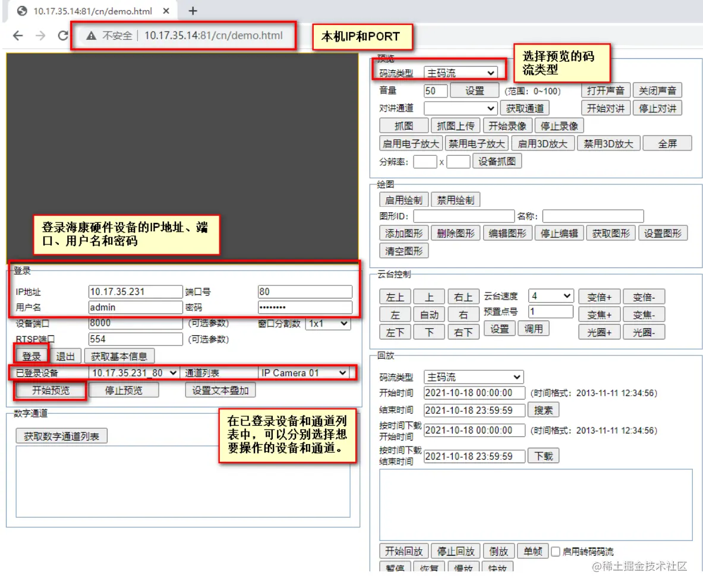Image resolution: width=703 pixels, height=588 pixels.
Task: Click 清空图形 button
Action: 403,251
